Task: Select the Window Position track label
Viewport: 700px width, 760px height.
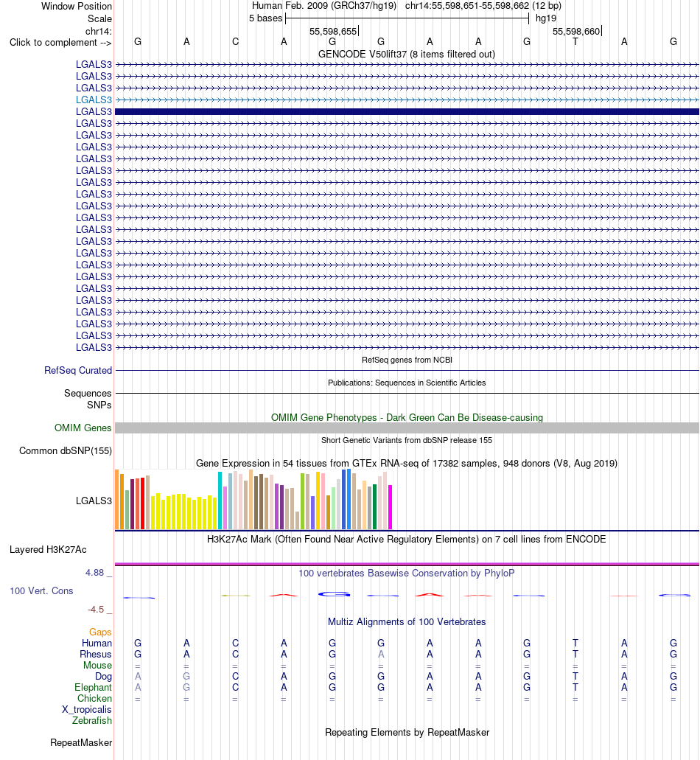Action: pos(77,7)
